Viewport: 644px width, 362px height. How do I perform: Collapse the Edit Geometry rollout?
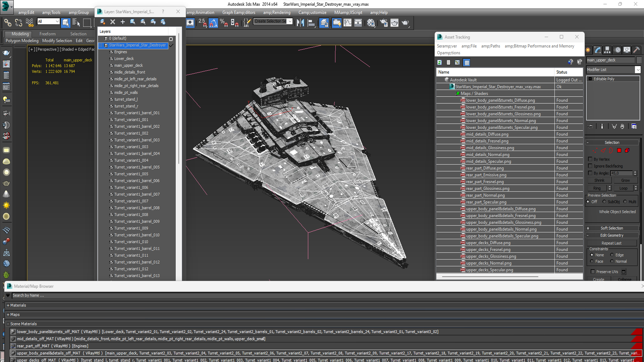tap(612, 236)
